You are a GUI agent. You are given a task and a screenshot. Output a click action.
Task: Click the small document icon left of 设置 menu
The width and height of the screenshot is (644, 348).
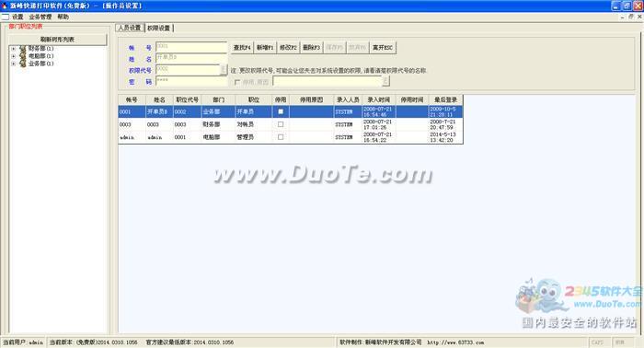[x=5, y=17]
